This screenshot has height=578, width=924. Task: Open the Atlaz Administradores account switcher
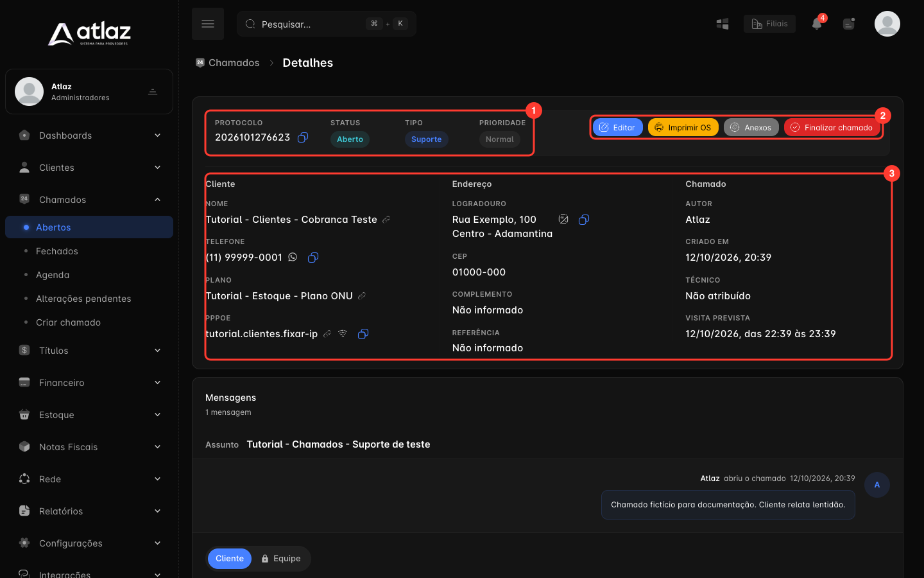point(89,92)
